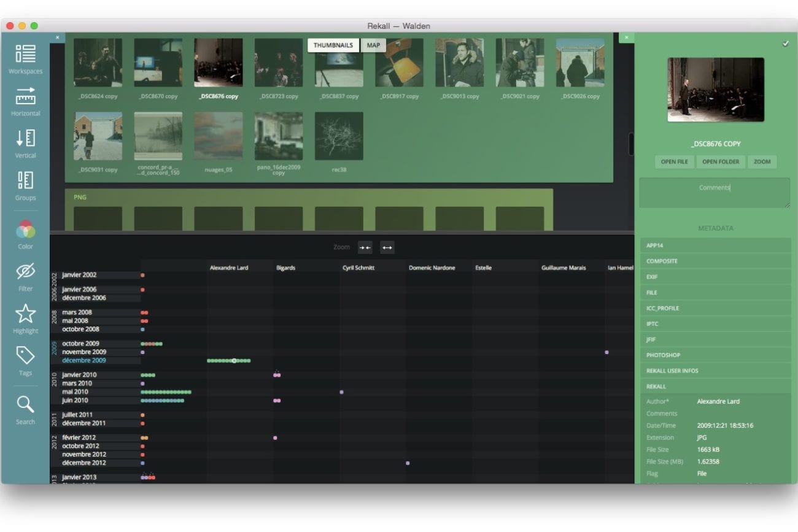Click the Highlight star icon
This screenshot has height=532, width=798.
click(25, 314)
